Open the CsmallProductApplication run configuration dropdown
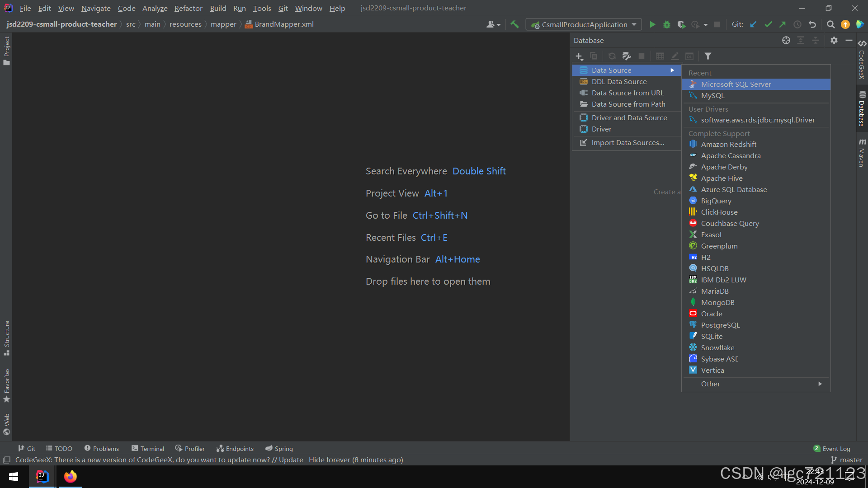The image size is (868, 488). point(583,24)
